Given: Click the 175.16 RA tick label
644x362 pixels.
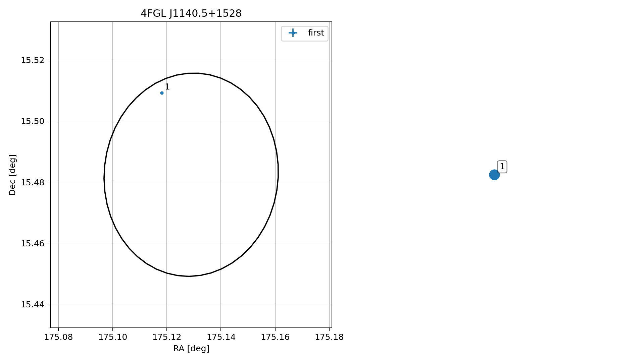Looking at the screenshot, I should 275,337.
